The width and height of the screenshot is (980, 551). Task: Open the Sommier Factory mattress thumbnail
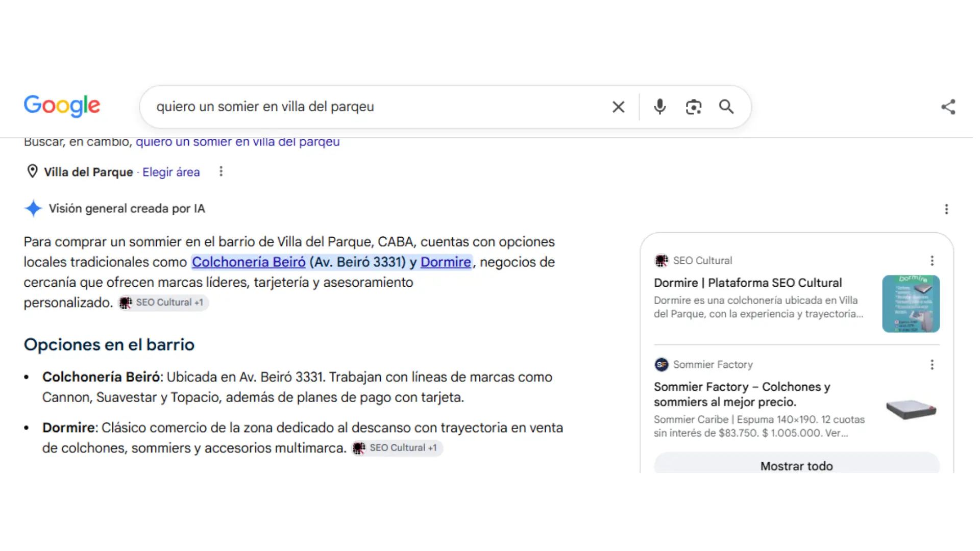pyautogui.click(x=911, y=409)
